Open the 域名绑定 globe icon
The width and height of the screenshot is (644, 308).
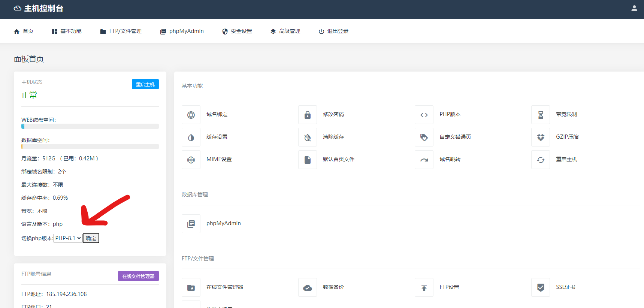pos(191,115)
